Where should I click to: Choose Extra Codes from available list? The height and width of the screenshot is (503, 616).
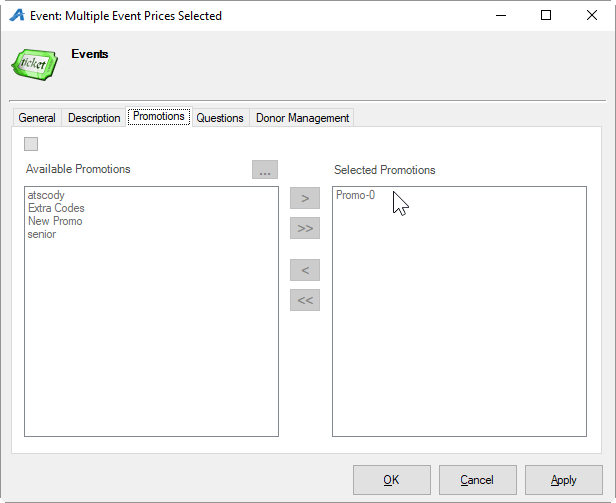pos(56,208)
